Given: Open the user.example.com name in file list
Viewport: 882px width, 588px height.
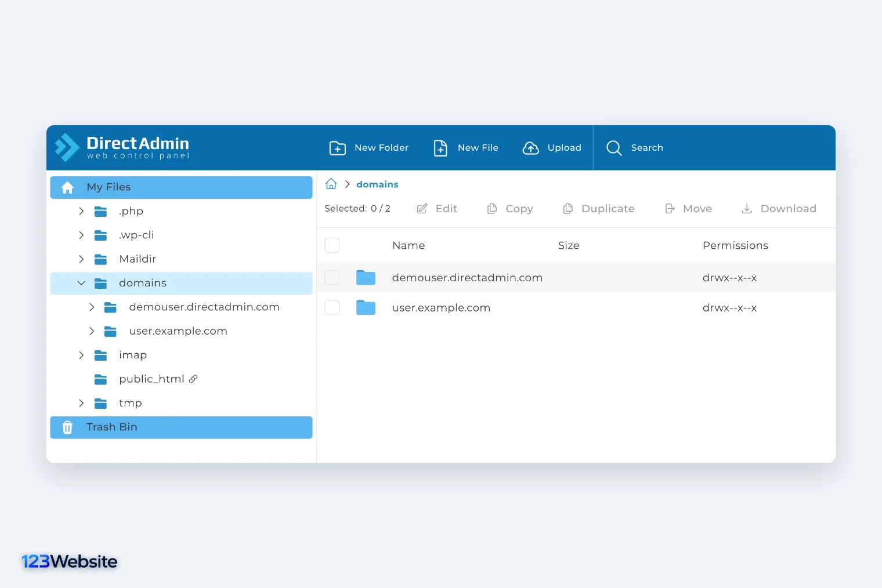Looking at the screenshot, I should pyautogui.click(x=441, y=308).
